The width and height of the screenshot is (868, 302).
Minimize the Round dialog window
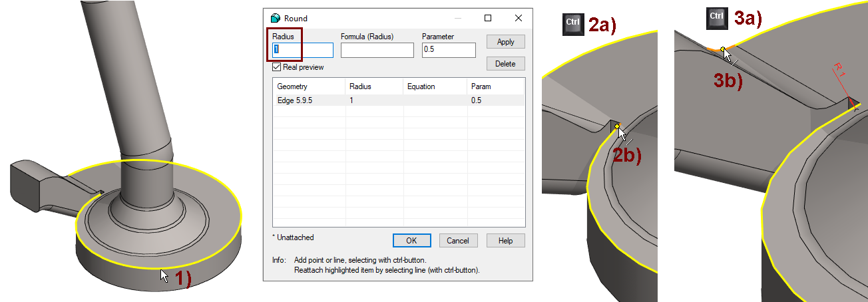457,18
